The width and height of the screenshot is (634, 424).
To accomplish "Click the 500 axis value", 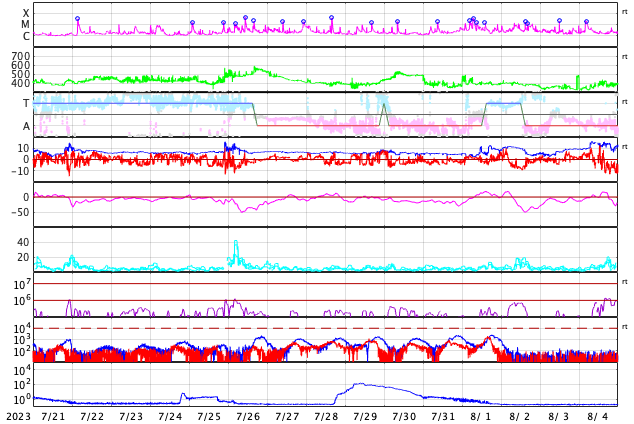I will tap(21, 74).
